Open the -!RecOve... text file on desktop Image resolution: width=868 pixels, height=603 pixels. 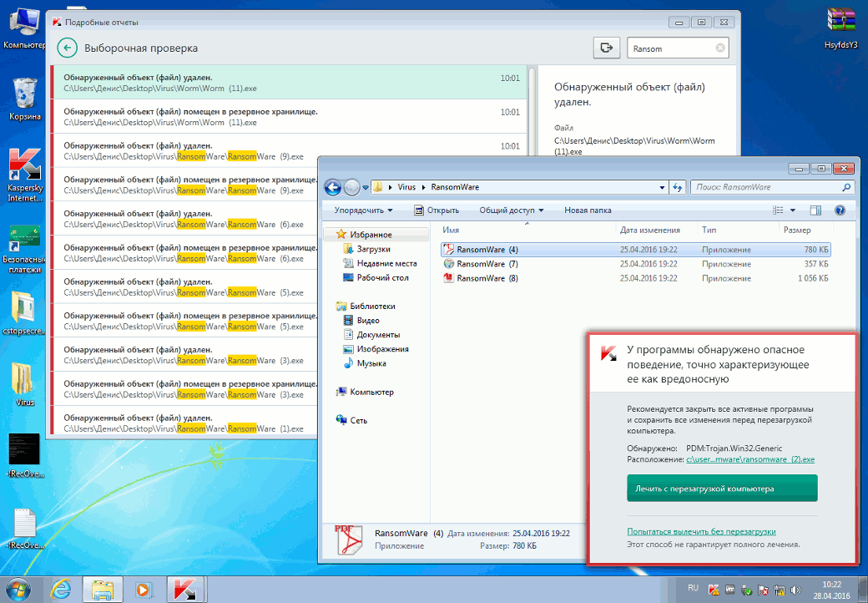pos(24,528)
